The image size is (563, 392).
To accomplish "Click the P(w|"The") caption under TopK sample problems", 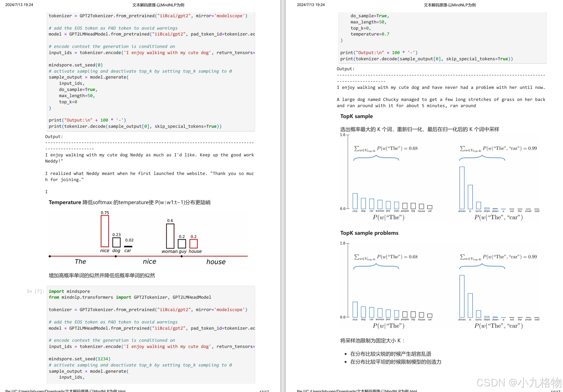I will tap(388, 326).
